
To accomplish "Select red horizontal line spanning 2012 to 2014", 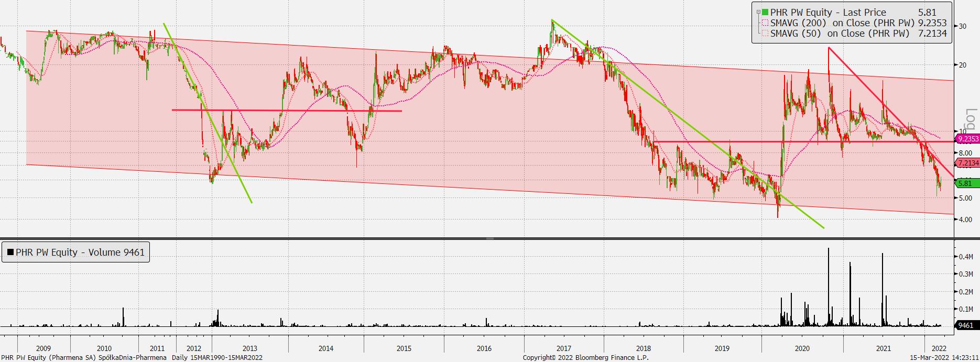I will click(287, 110).
